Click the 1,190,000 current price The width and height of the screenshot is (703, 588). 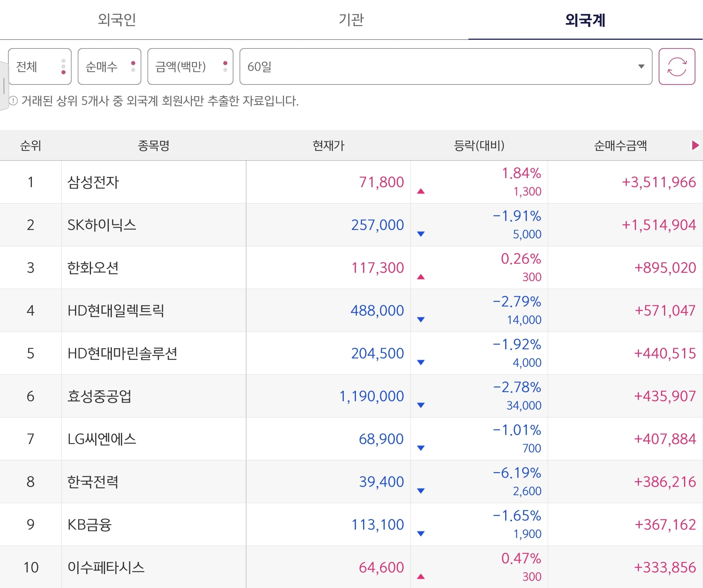(371, 396)
